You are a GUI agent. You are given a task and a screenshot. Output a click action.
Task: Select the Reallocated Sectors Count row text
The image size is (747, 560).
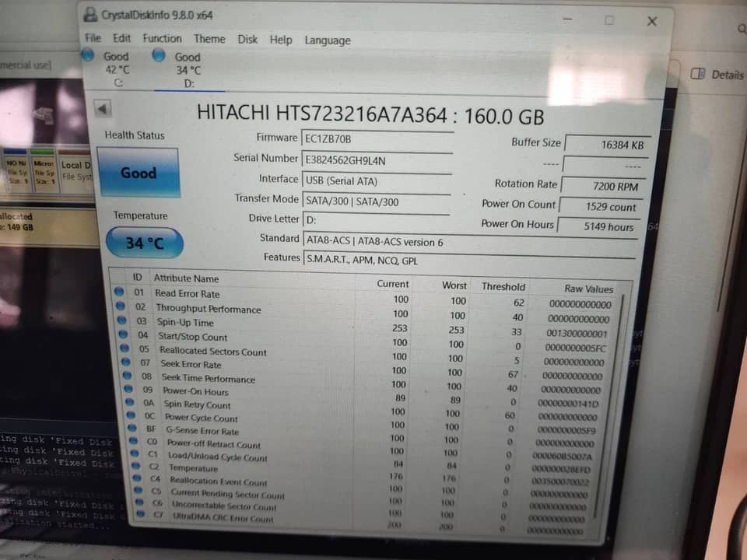pyautogui.click(x=213, y=351)
